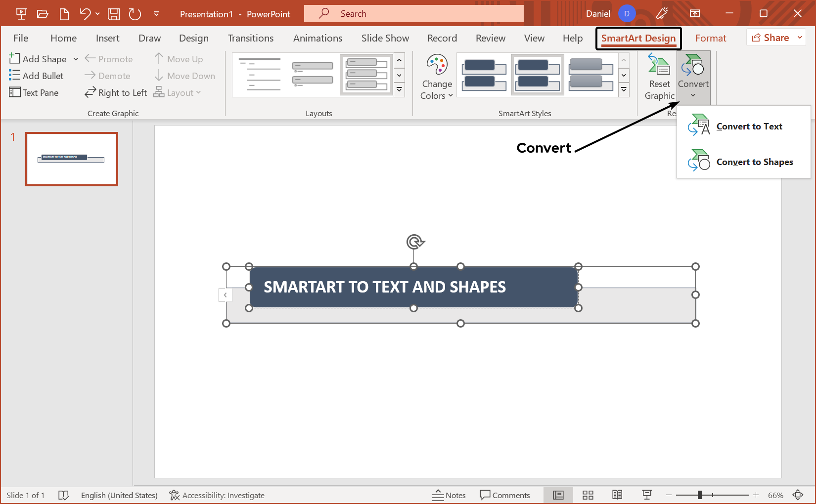Click the Demote arrow icon

[107, 76]
